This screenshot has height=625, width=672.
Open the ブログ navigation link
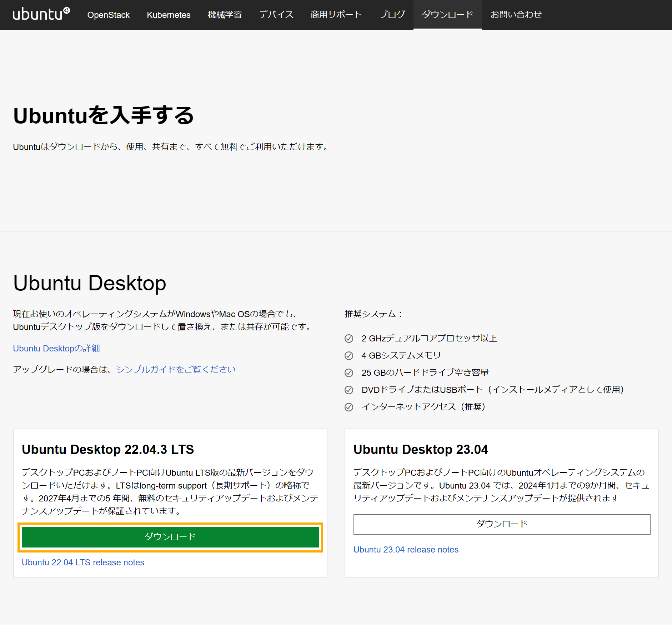coord(392,15)
